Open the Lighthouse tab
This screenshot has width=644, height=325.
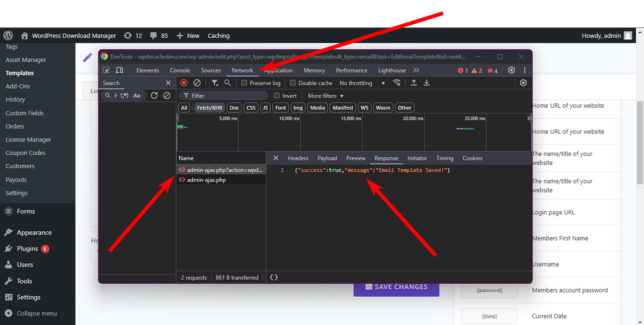[392, 71]
